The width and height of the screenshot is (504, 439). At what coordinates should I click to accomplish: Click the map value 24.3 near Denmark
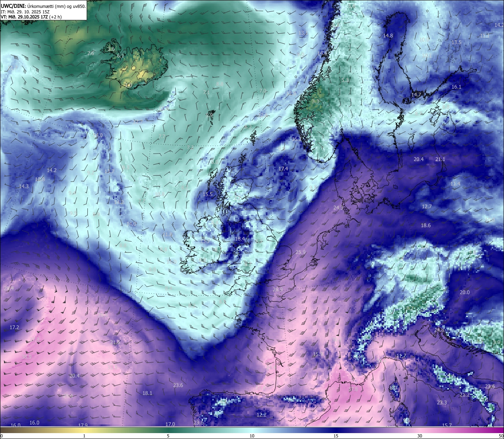pyautogui.click(x=338, y=208)
